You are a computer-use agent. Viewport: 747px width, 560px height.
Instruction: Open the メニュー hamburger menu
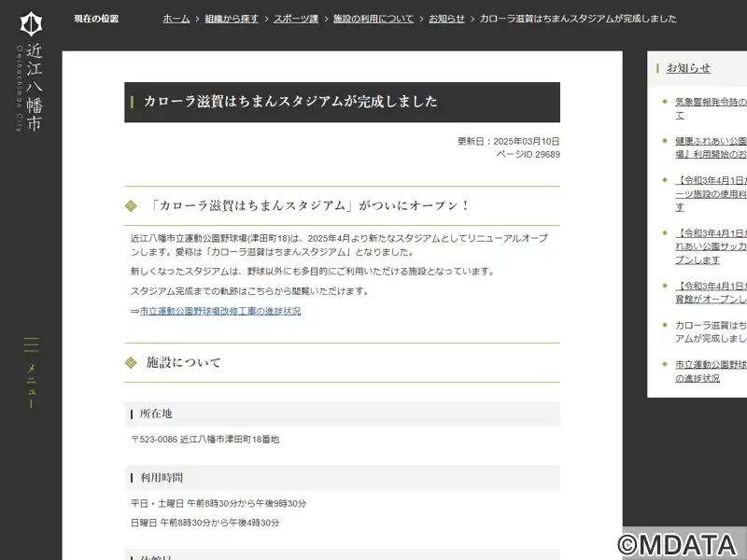pos(31,372)
